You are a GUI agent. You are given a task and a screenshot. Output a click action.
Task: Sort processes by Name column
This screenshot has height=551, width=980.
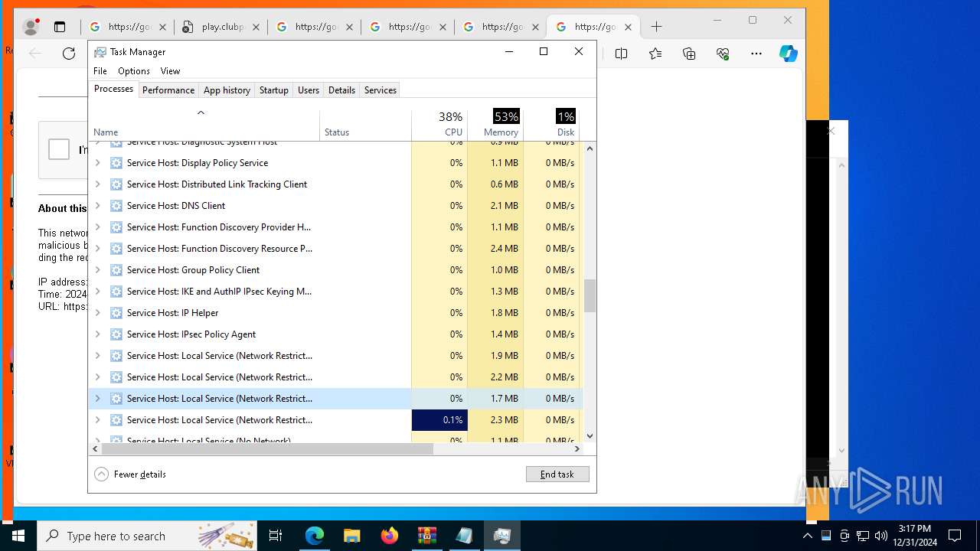[204, 126]
